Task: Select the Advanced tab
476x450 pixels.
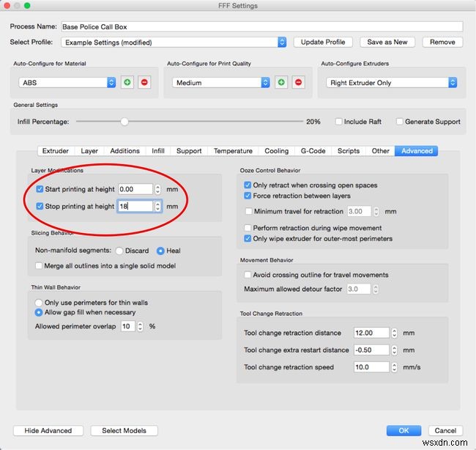Action: tap(417, 151)
